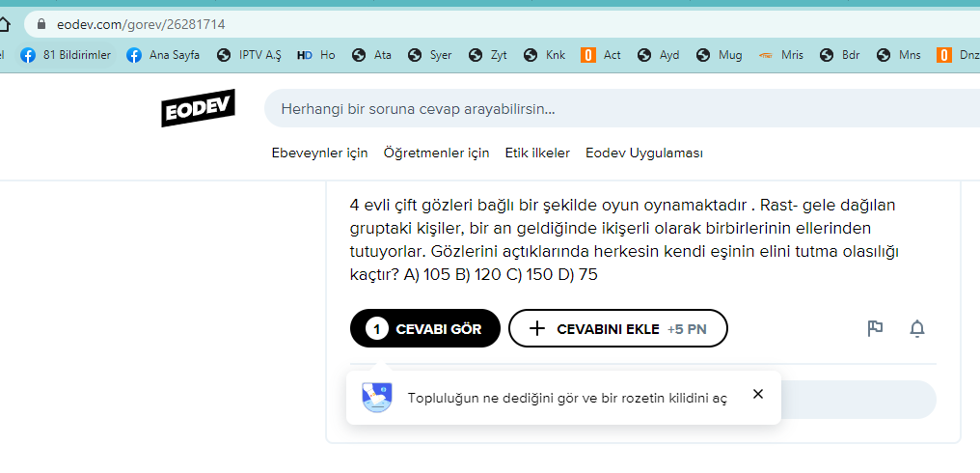Open the Eodev Uygulaması link
Screen dimensions: 980x473
(643, 153)
